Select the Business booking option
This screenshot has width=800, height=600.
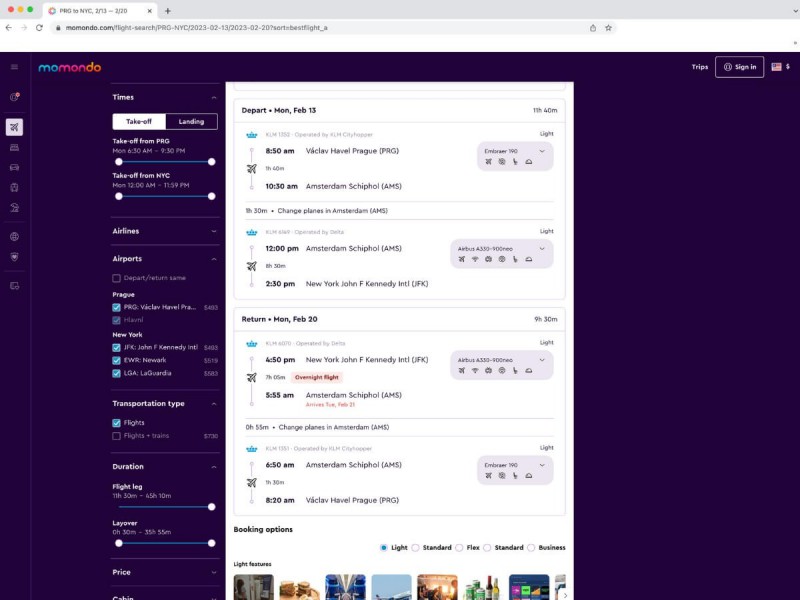pyautogui.click(x=531, y=547)
